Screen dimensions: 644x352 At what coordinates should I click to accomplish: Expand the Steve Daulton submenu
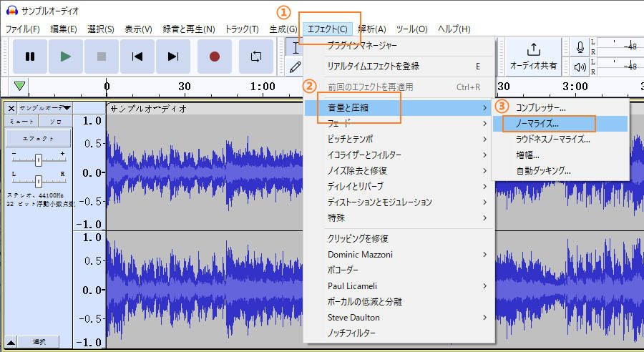(x=399, y=318)
